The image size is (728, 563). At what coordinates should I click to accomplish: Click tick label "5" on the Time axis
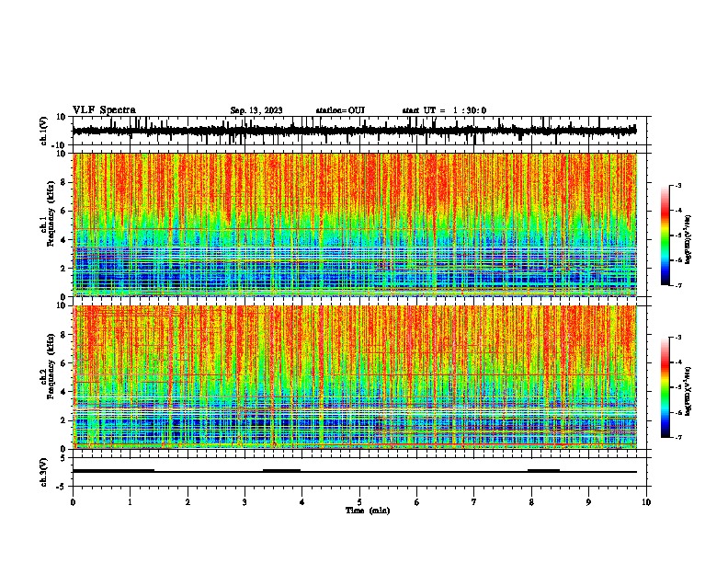359,502
